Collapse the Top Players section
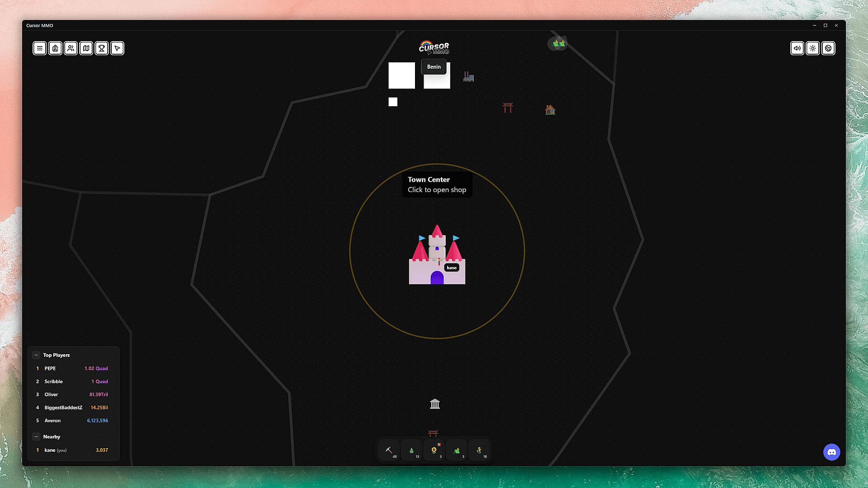The width and height of the screenshot is (868, 488). [37, 355]
